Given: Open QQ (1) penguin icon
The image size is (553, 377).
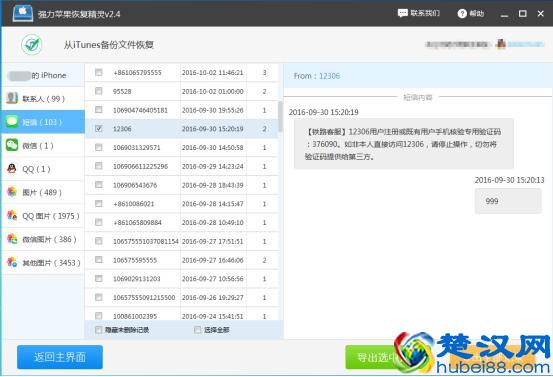Looking at the screenshot, I should (12, 169).
